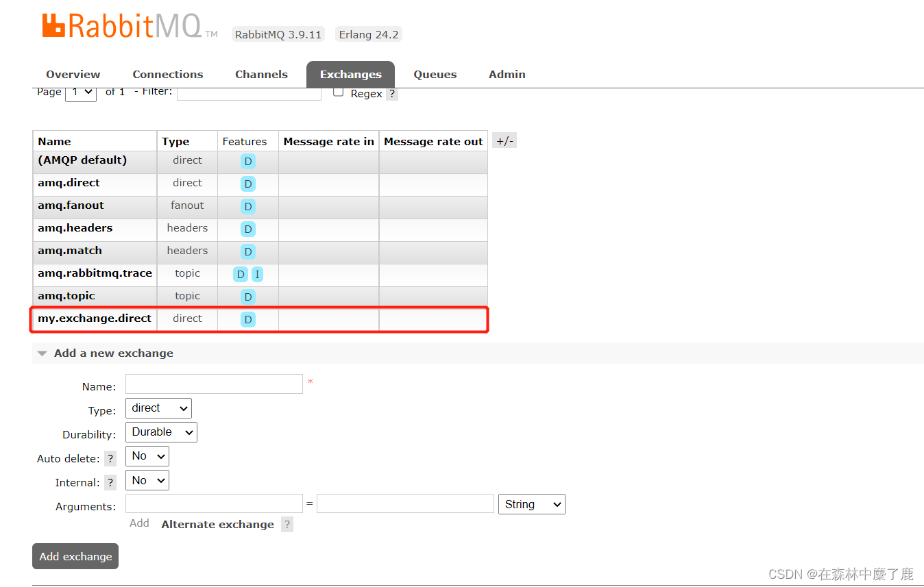Focus the Arguments key input field
Viewport: 924px width, 587px height.
(x=214, y=503)
